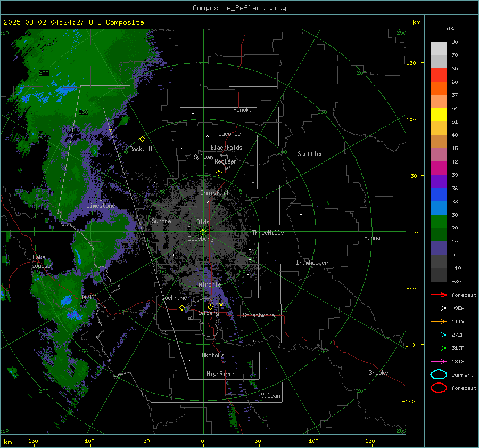
Task: Select the slate purple 10 dBZ swatch
Action: pos(439,248)
